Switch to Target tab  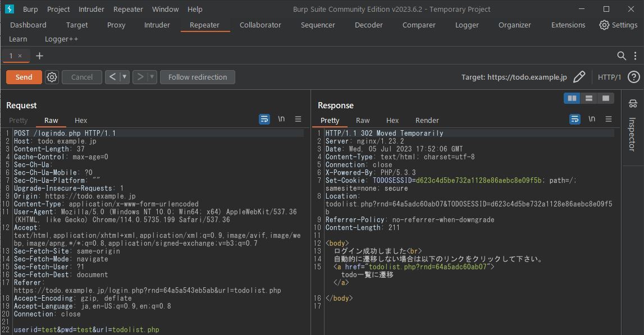pyautogui.click(x=77, y=25)
